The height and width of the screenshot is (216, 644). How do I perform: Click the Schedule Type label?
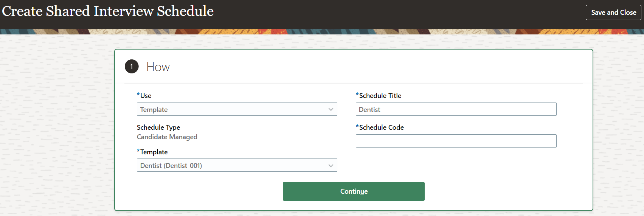click(x=158, y=127)
